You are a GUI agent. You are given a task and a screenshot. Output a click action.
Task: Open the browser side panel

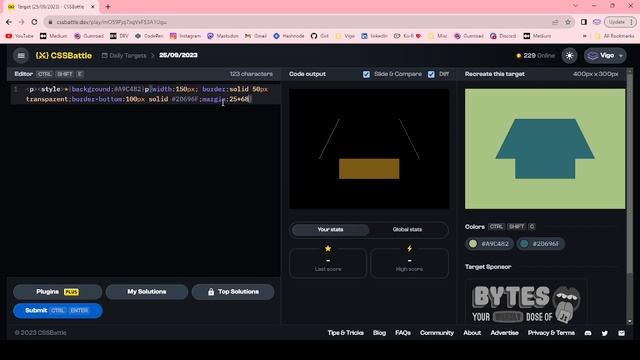pos(584,22)
